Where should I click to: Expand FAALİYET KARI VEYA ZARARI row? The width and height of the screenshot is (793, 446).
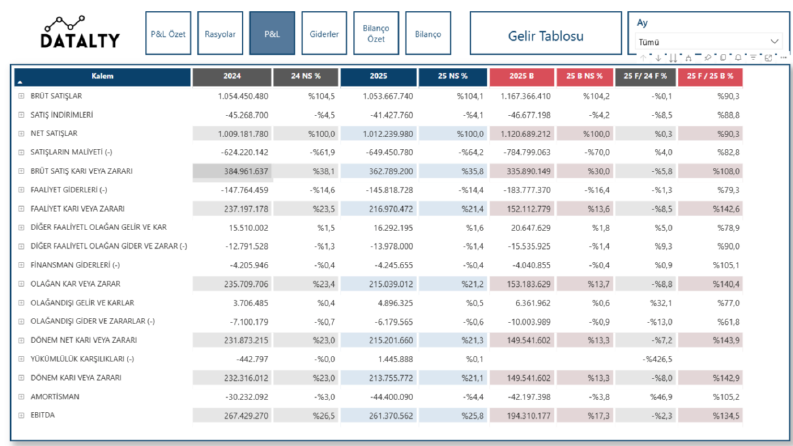click(x=21, y=209)
